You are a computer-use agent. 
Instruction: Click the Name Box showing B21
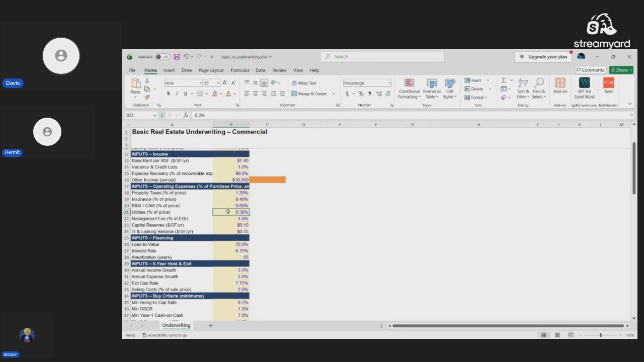[141, 115]
